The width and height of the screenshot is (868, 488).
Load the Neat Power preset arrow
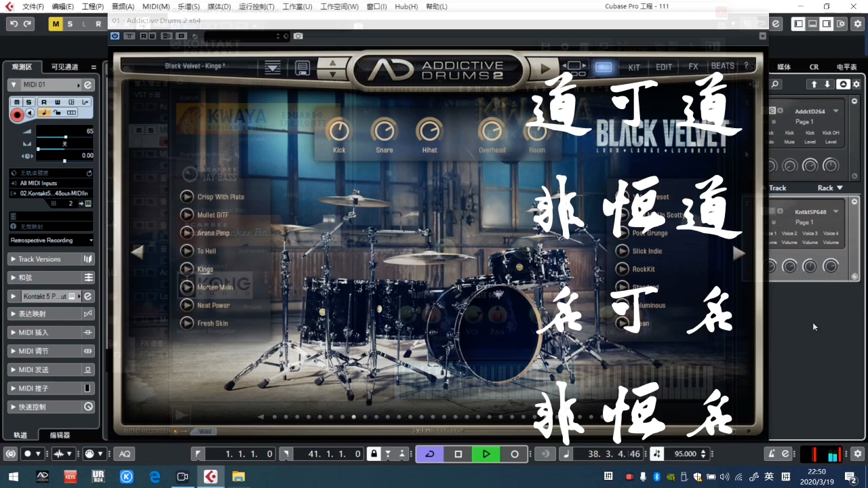187,305
